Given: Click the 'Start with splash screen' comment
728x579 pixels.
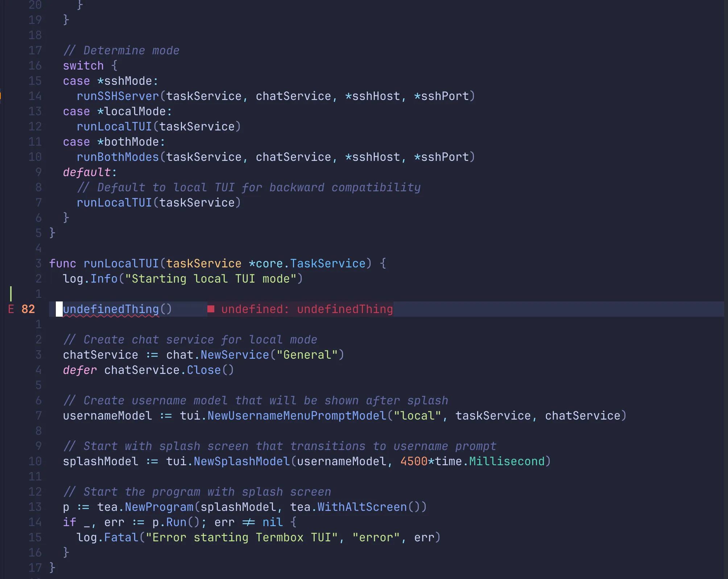Looking at the screenshot, I should click(280, 446).
